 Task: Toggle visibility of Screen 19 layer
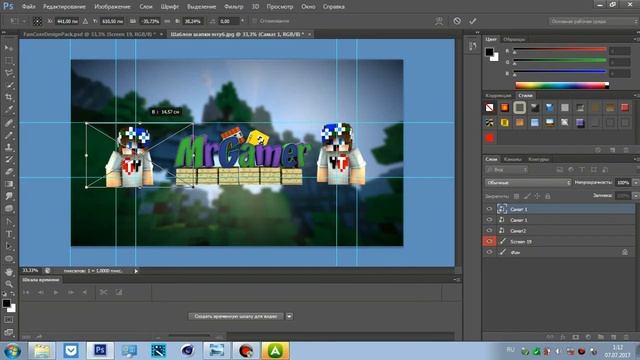pos(489,241)
